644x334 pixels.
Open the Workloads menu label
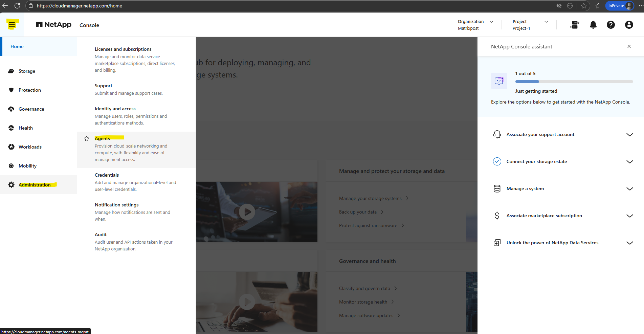[30, 147]
